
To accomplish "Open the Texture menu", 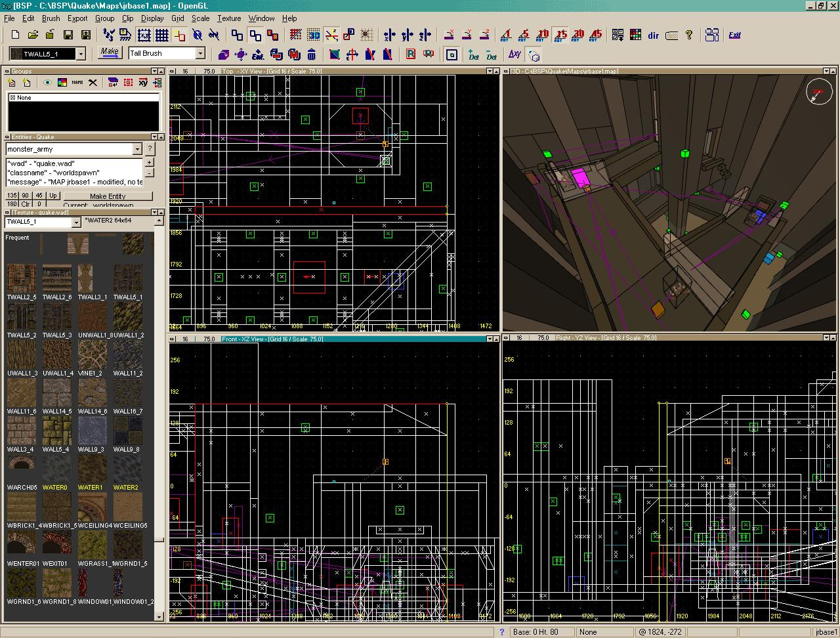I will 229,18.
